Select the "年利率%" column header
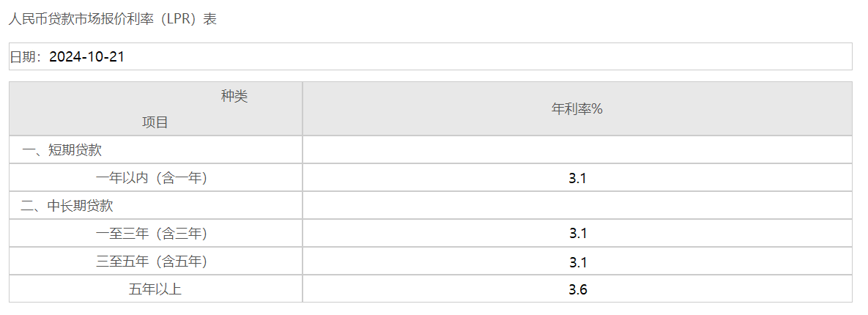This screenshot has height=315, width=868. click(x=576, y=109)
